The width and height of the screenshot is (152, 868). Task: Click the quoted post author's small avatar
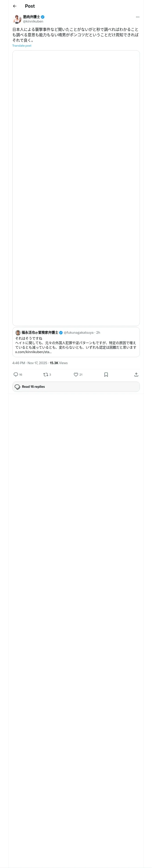tap(18, 333)
